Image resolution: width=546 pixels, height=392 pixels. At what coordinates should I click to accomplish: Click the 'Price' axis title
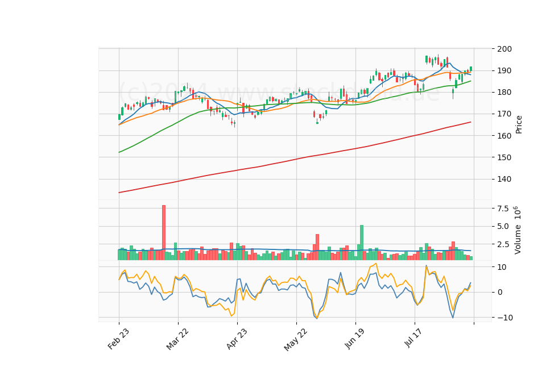[519, 124]
